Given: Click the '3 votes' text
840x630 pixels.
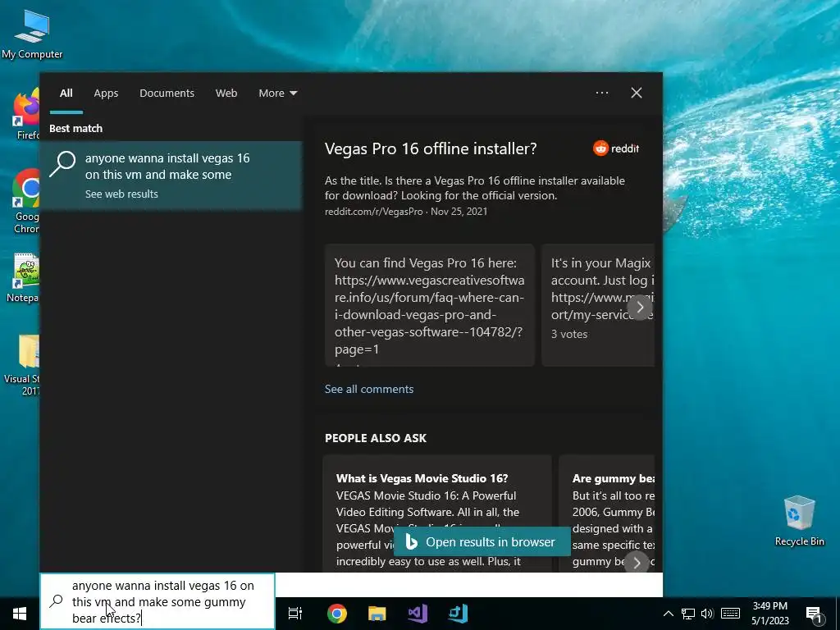Looking at the screenshot, I should pos(569,335).
